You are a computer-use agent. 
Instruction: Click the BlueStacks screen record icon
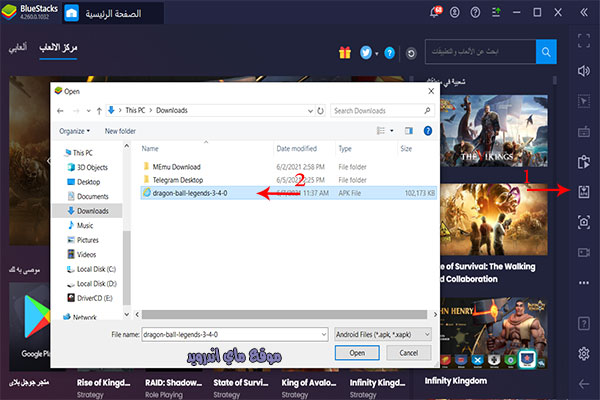point(584,253)
